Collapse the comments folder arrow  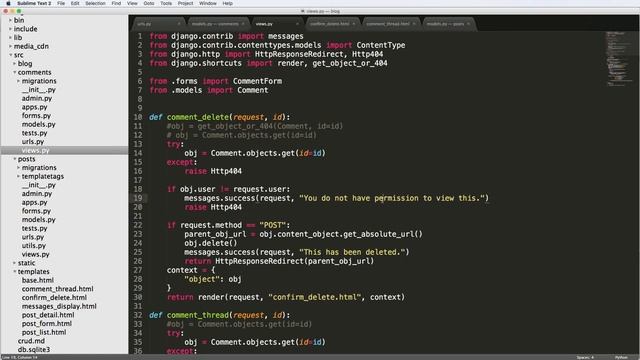14,72
